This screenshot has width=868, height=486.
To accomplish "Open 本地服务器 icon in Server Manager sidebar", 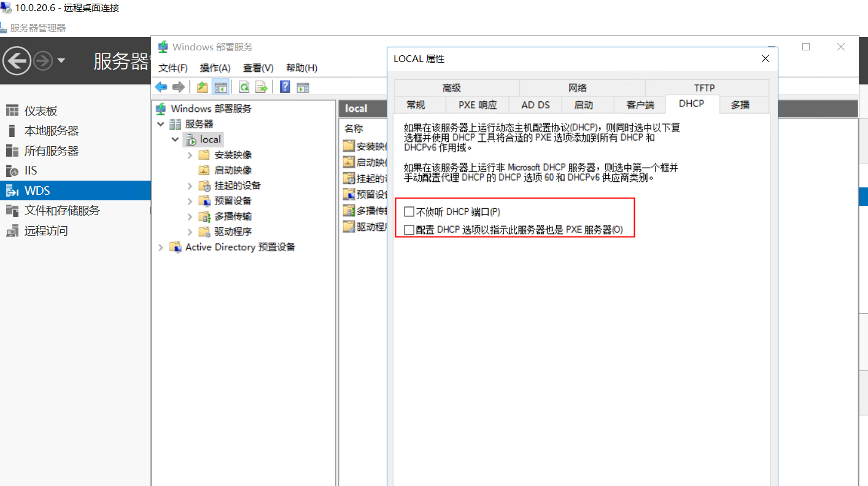I will [12, 131].
